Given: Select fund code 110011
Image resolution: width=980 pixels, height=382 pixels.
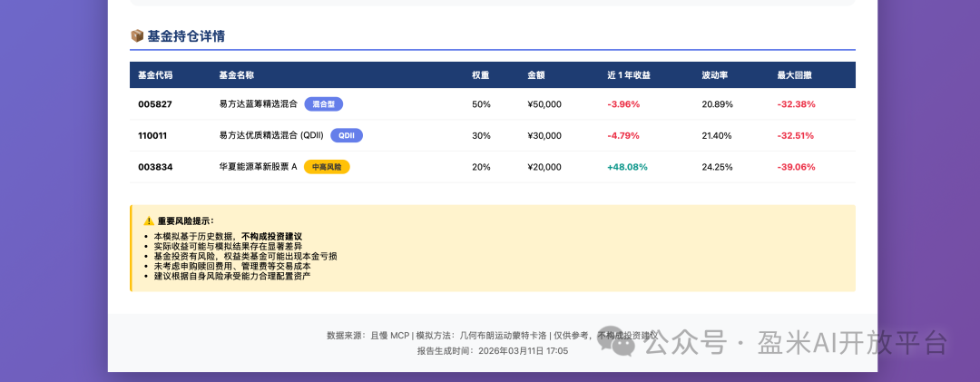Looking at the screenshot, I should click(152, 136).
